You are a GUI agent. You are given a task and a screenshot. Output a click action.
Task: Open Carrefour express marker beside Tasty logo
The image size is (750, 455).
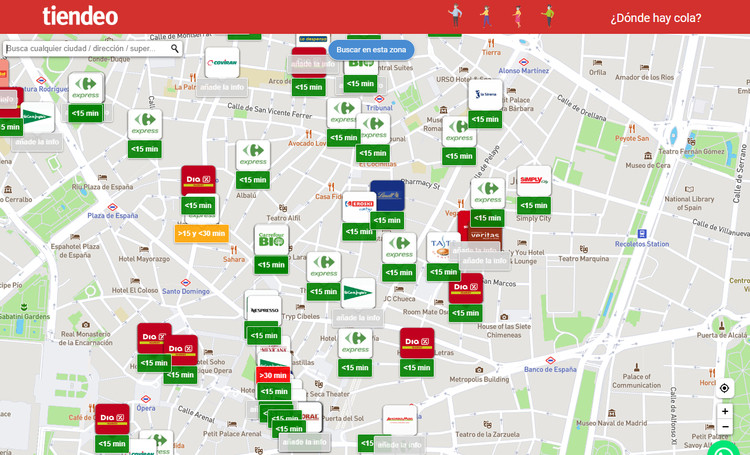(x=399, y=248)
